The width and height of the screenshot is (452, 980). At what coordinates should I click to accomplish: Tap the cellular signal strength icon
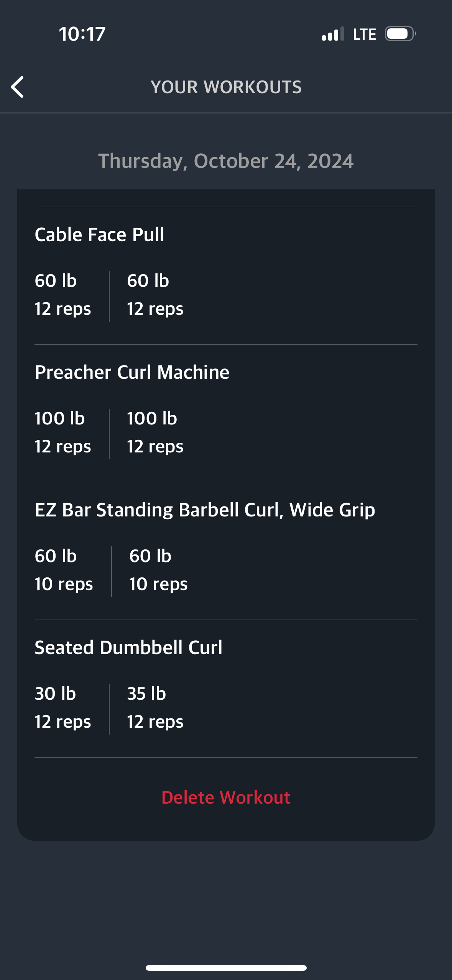[333, 34]
